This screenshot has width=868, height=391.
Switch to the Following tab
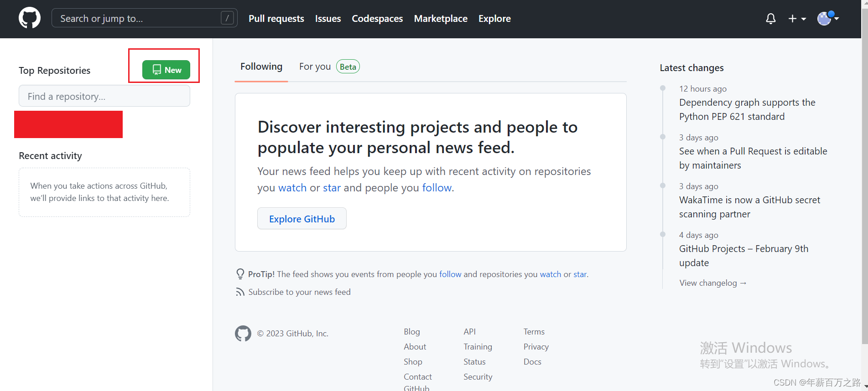(261, 67)
